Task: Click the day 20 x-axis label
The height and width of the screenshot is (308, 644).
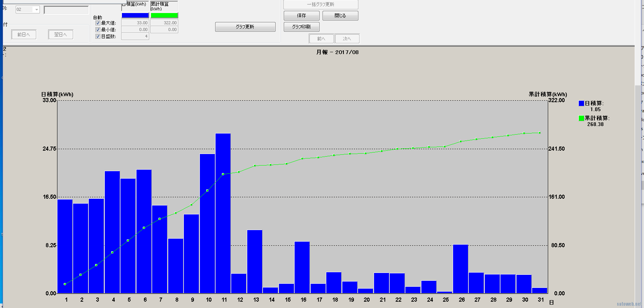Action: click(367, 300)
